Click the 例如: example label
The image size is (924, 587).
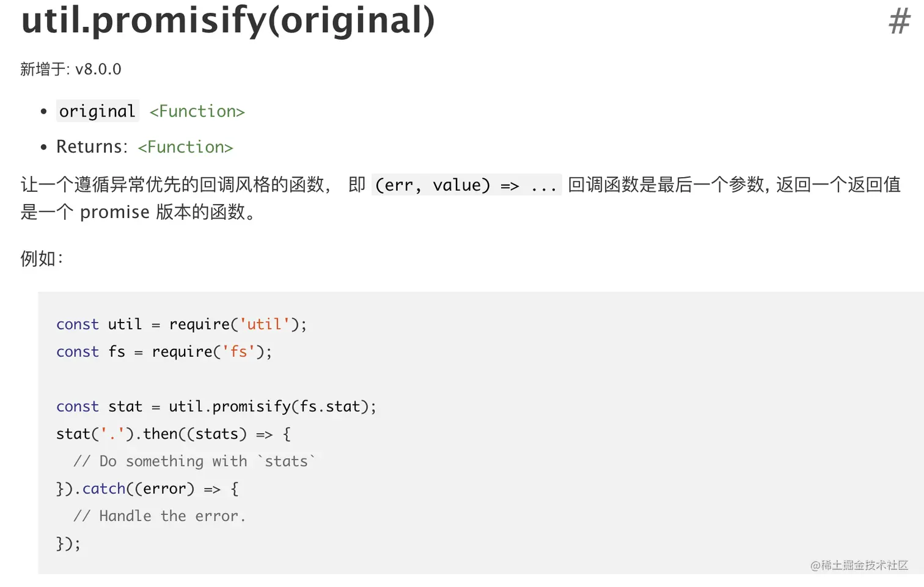(42, 258)
